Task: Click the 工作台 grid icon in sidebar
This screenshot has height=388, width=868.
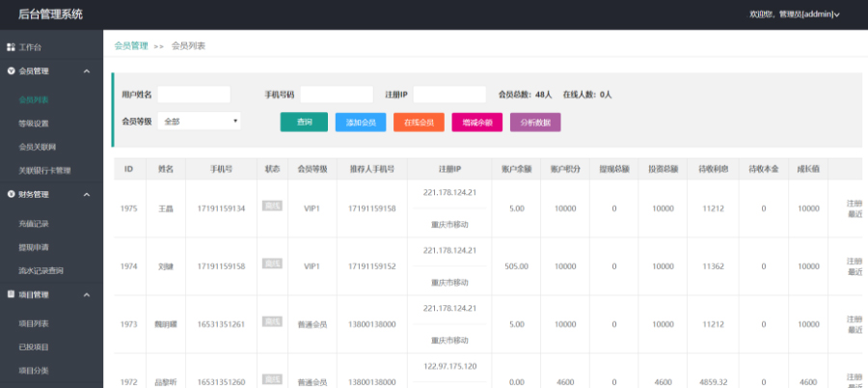Action: (11, 47)
